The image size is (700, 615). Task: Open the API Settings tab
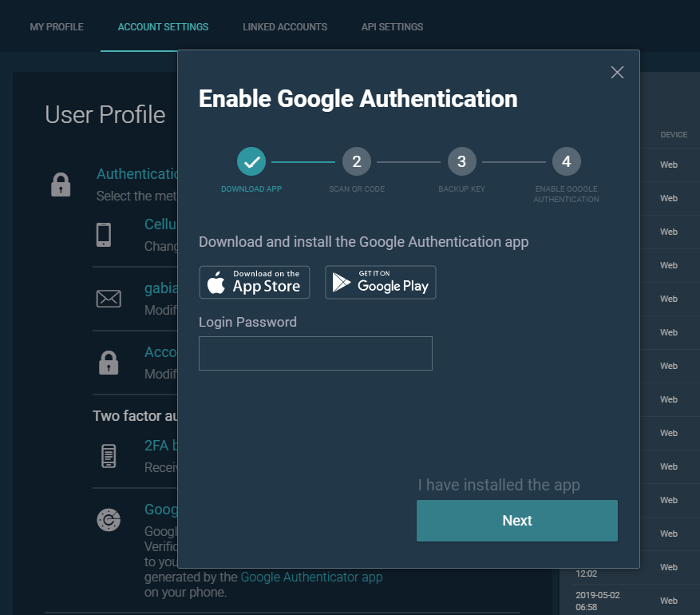point(392,27)
